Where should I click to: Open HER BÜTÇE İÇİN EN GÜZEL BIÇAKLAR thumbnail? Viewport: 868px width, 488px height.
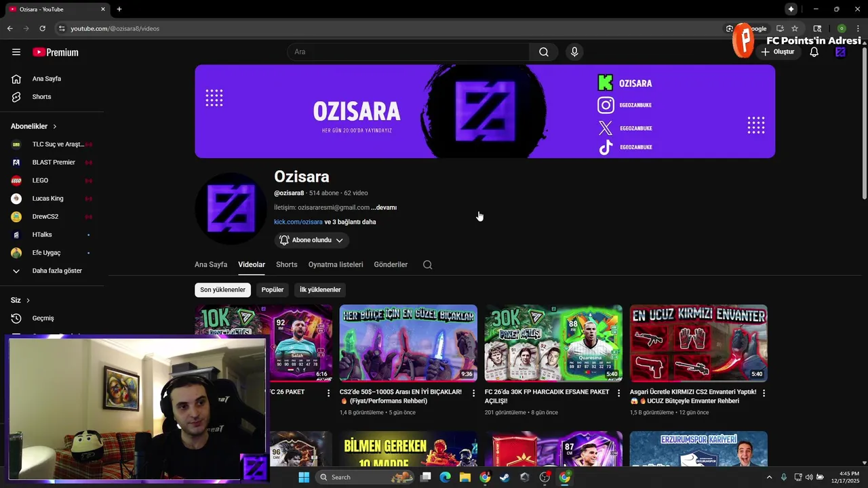(x=408, y=343)
